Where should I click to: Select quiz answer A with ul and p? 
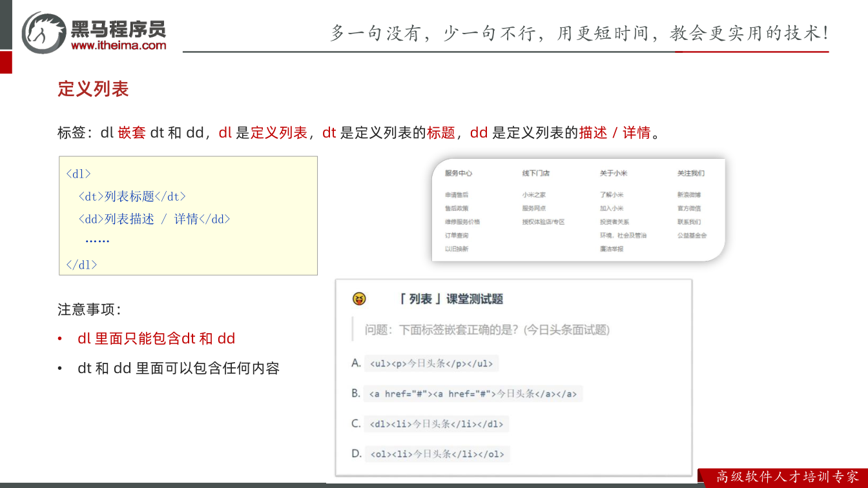(431, 363)
